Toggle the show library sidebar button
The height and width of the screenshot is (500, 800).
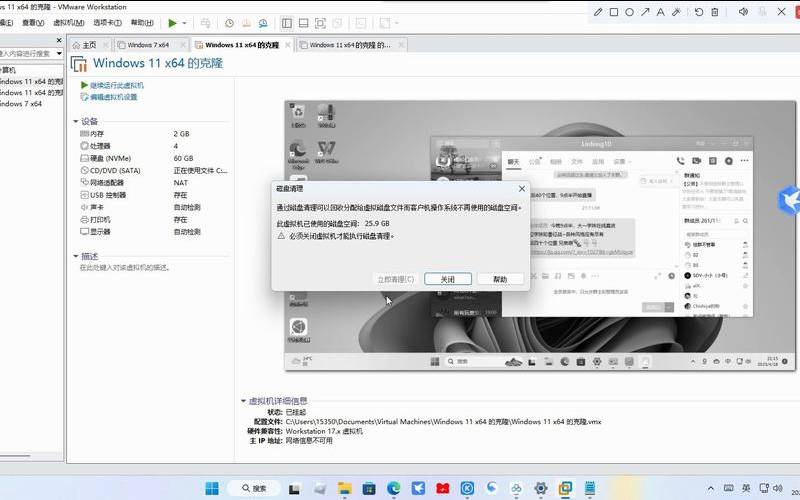(287, 23)
